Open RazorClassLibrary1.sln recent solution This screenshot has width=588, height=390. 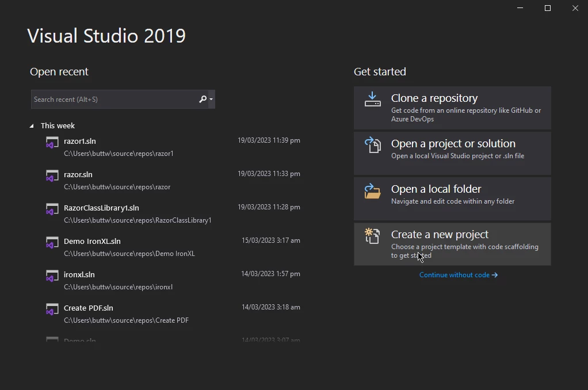pos(101,208)
